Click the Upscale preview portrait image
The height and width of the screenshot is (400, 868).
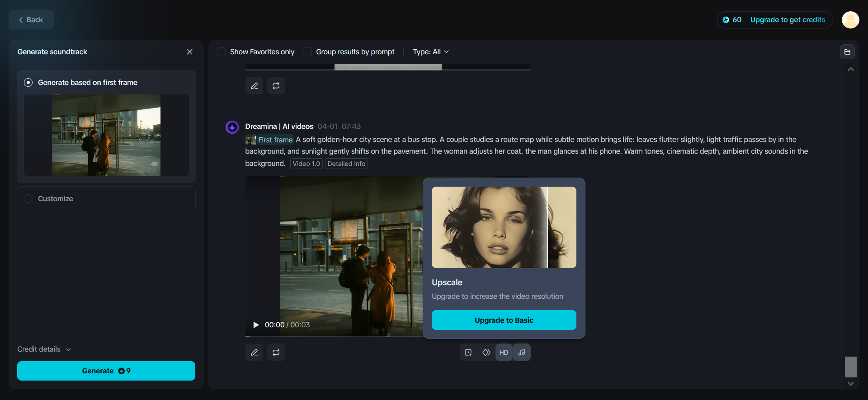click(504, 227)
